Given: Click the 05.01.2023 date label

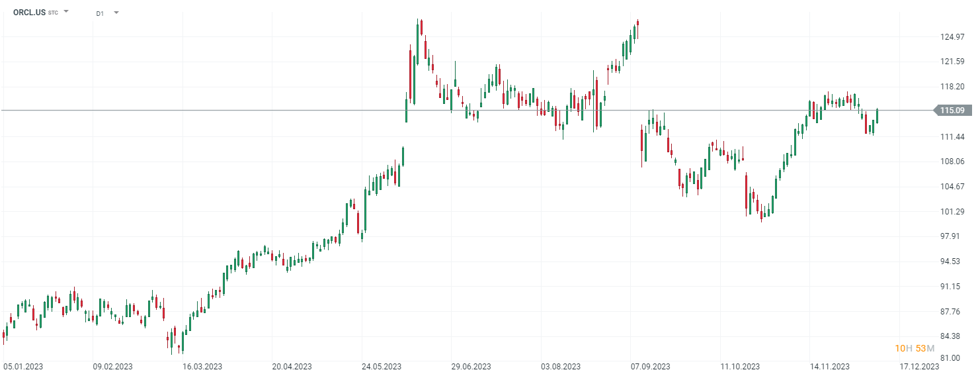Looking at the screenshot, I should click(x=22, y=366).
